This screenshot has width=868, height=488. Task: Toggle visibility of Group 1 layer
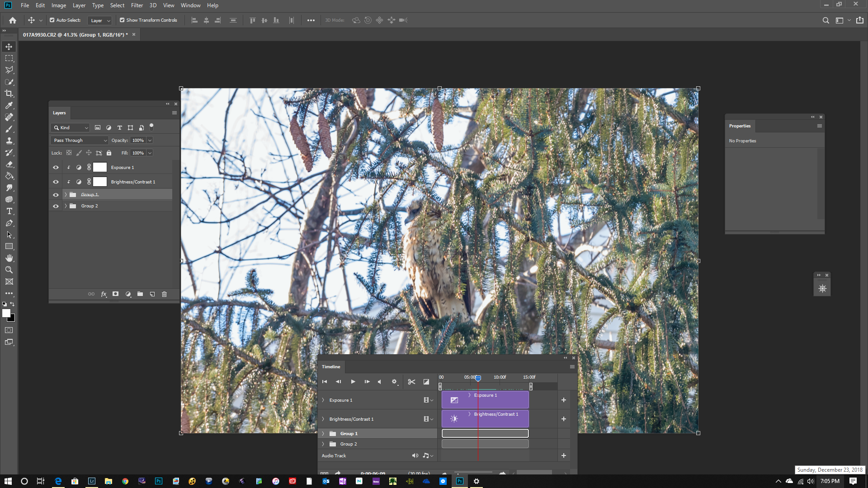pos(56,195)
